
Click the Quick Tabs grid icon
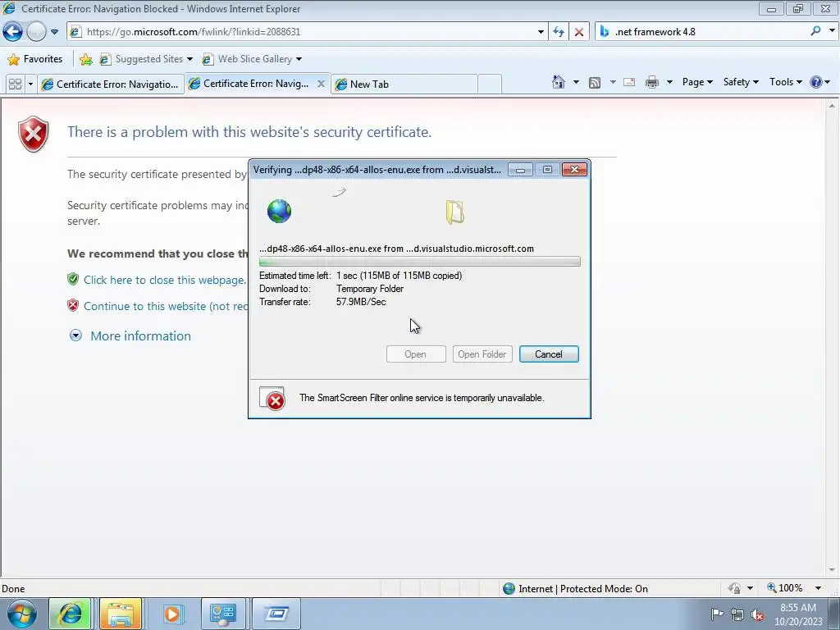coord(15,84)
